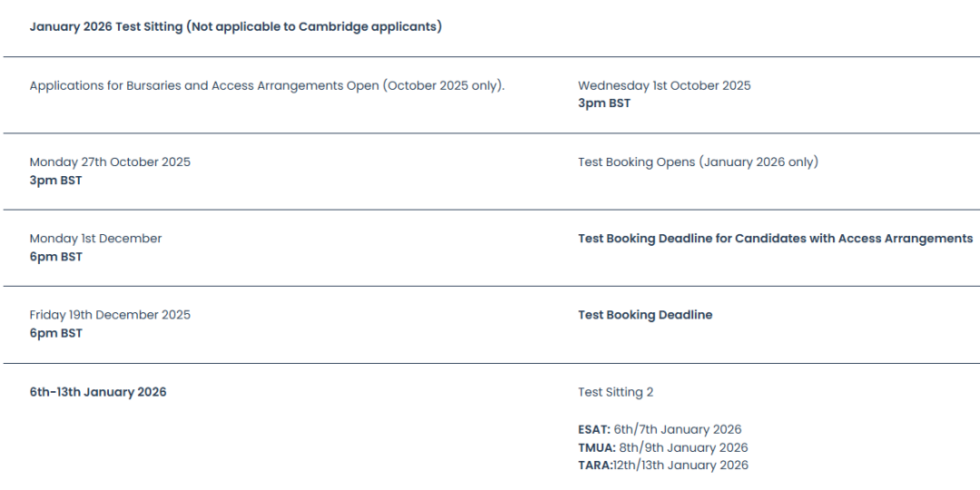Click Test Booking Deadline for Access Arrangements text

[x=776, y=239]
